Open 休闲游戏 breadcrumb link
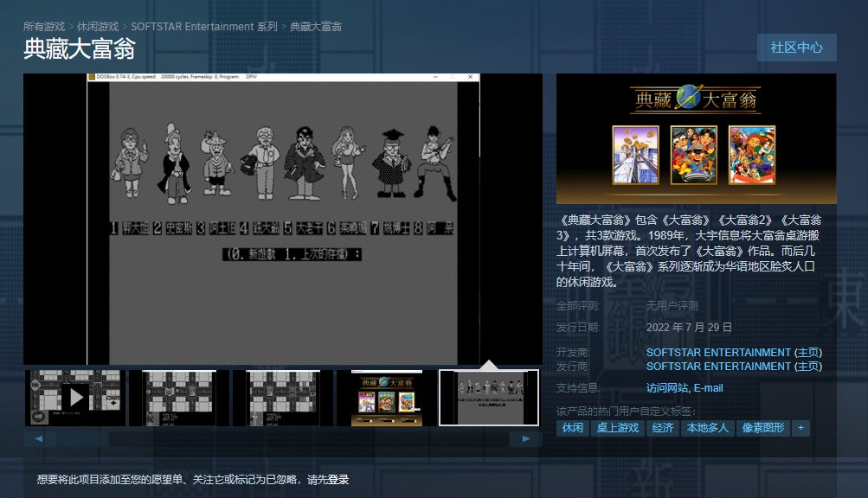The width and height of the screenshot is (868, 498). [98, 27]
